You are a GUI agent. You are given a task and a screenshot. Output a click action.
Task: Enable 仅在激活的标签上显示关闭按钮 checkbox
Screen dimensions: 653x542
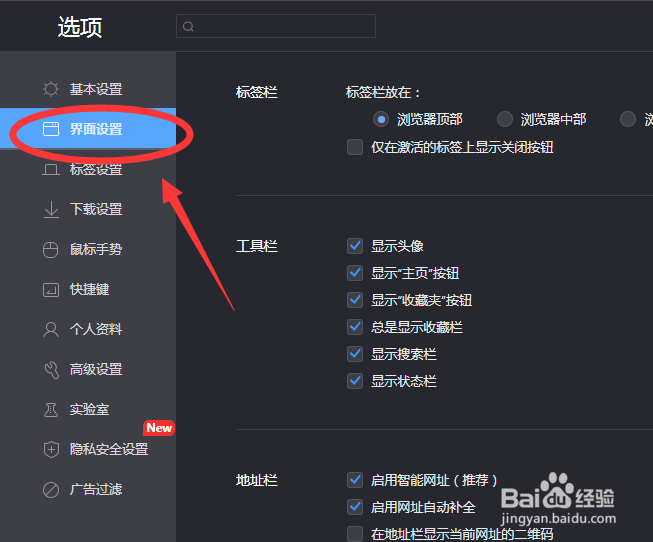(355, 147)
